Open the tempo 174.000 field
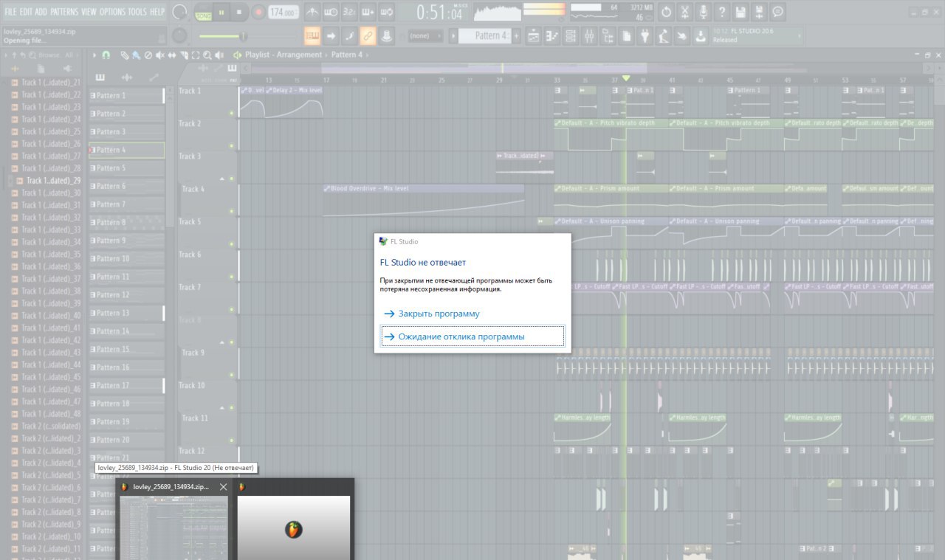 tap(284, 12)
